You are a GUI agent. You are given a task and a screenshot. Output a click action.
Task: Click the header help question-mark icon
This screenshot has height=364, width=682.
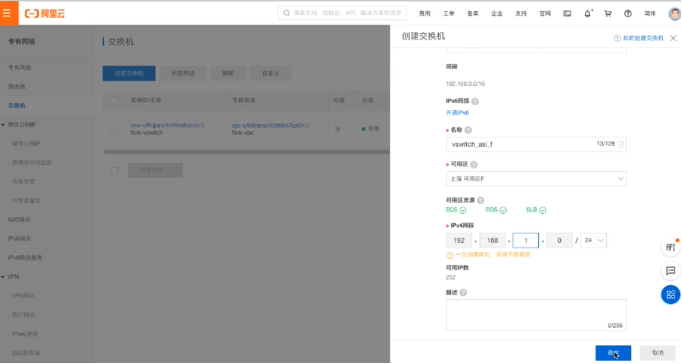point(628,13)
